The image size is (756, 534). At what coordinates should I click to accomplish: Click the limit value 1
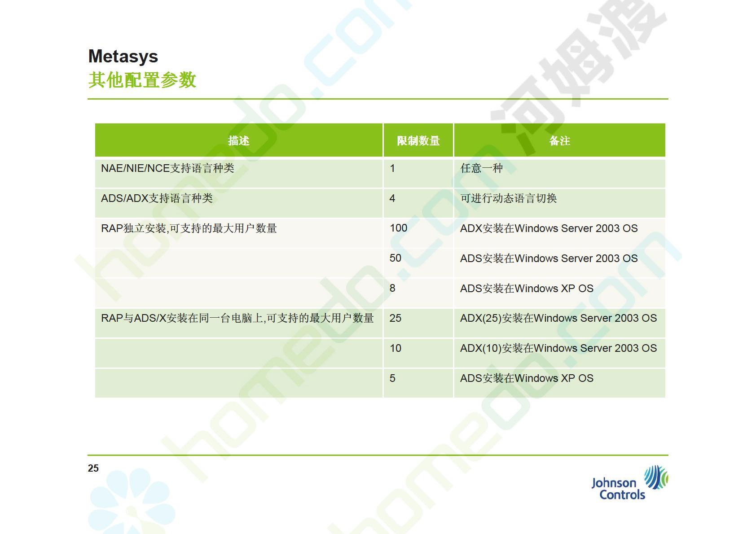(392, 168)
